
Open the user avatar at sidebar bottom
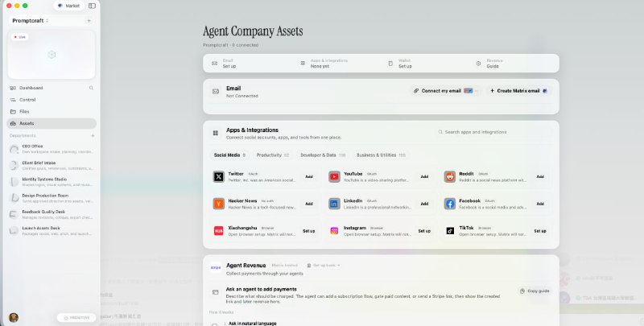click(14, 317)
